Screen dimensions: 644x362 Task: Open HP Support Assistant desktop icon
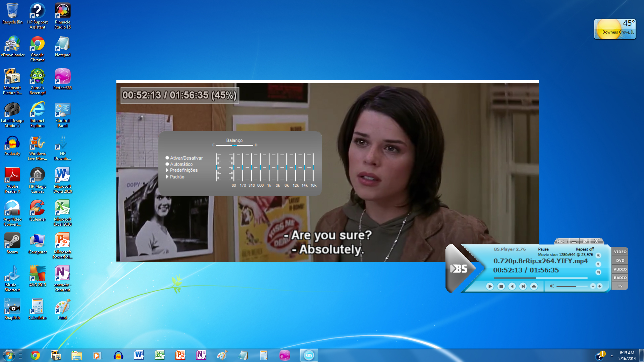pyautogui.click(x=38, y=16)
